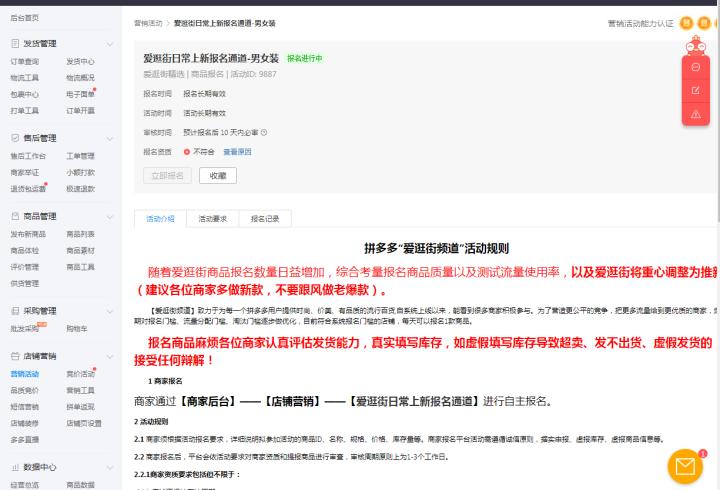Open 批发采购 in the sidebar
This screenshot has width=720, height=490.
coord(25,329)
